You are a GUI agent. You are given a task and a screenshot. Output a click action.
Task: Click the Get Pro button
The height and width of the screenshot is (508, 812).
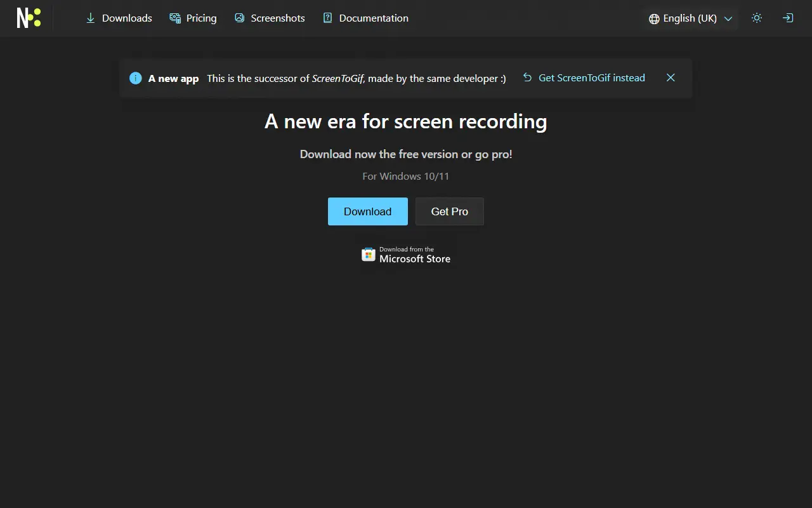[x=450, y=211]
